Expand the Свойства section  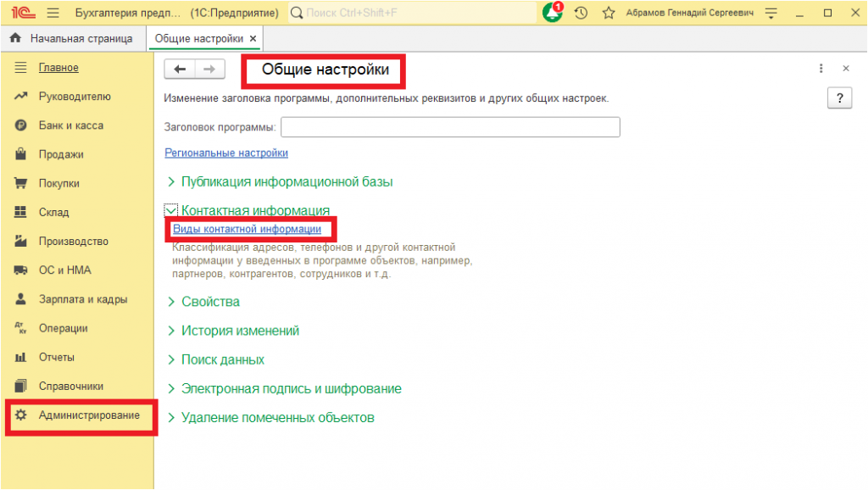click(171, 302)
